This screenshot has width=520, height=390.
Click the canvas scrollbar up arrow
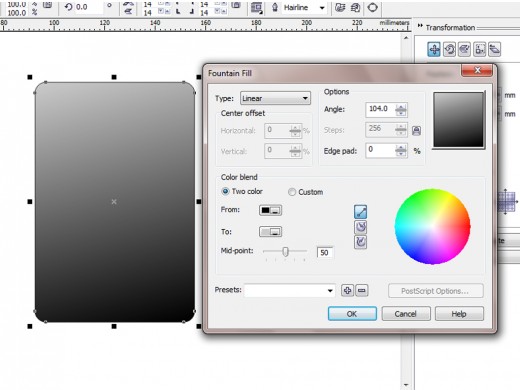tap(406, 38)
